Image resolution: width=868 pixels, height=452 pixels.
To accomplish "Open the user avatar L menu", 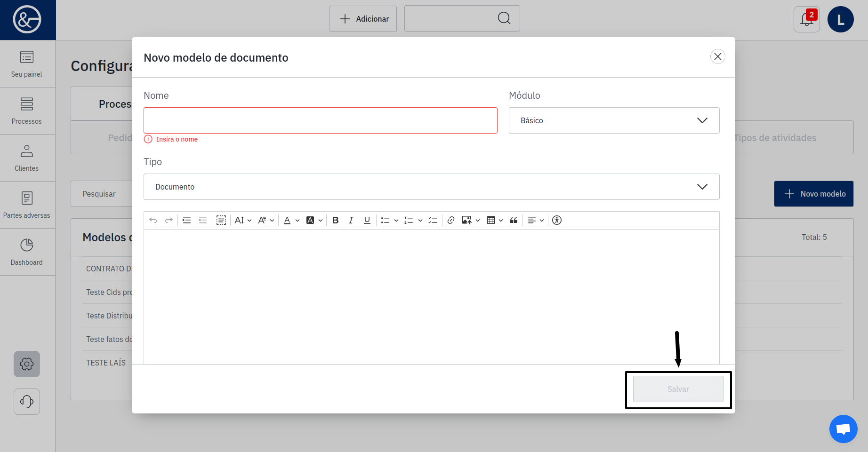I will (x=841, y=19).
